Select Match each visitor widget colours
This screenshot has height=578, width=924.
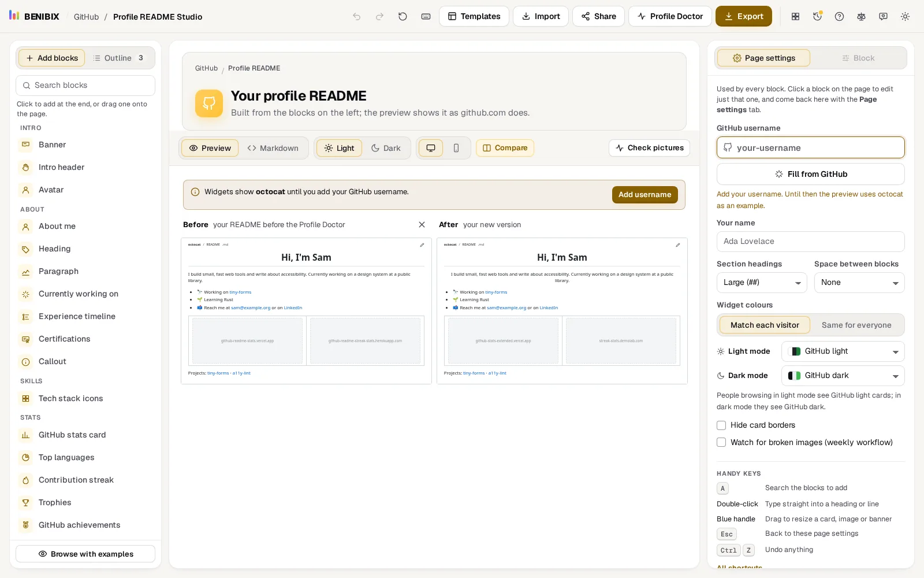[x=765, y=325]
